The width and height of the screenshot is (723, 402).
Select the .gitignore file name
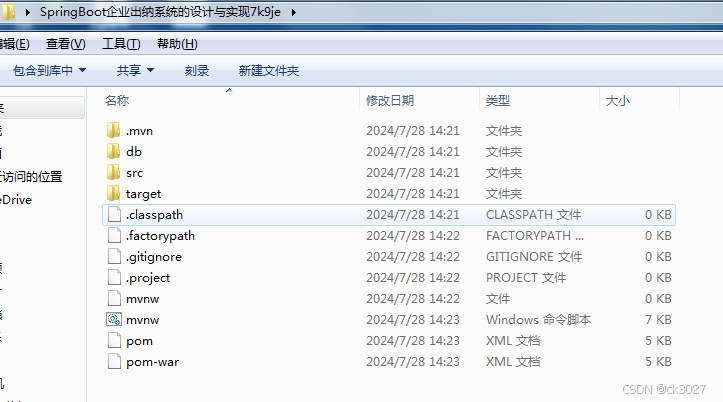[154, 257]
